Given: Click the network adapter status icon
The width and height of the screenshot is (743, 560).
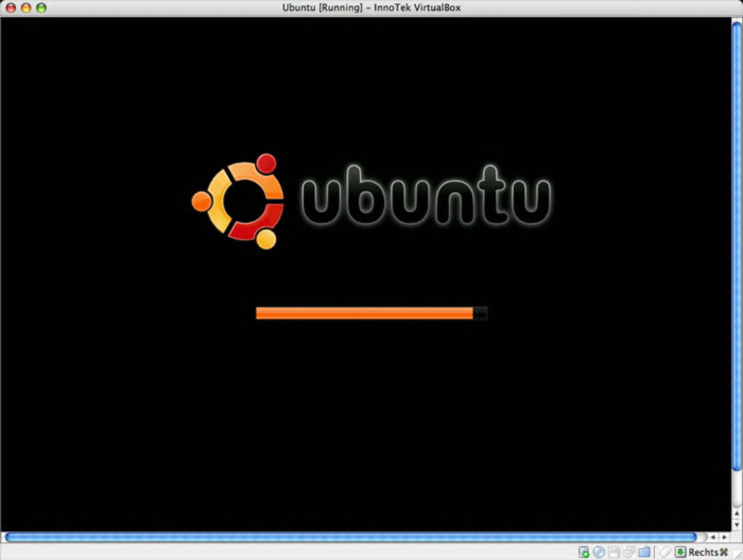Looking at the screenshot, I should [629, 552].
